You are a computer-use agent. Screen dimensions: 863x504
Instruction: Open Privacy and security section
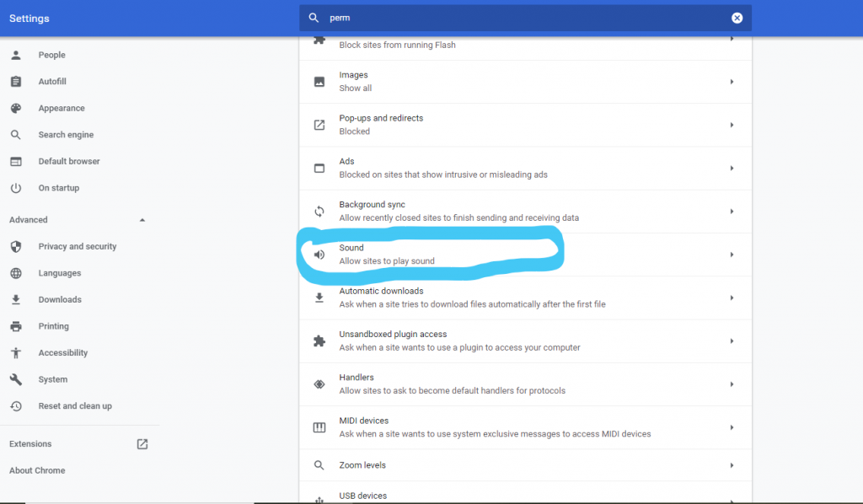coord(77,247)
